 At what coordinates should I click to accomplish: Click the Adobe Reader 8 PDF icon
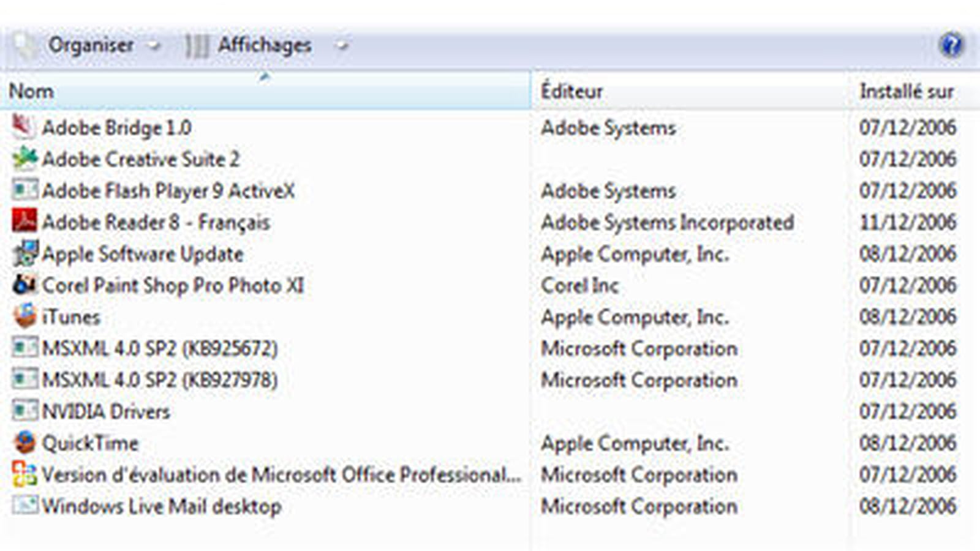24,221
